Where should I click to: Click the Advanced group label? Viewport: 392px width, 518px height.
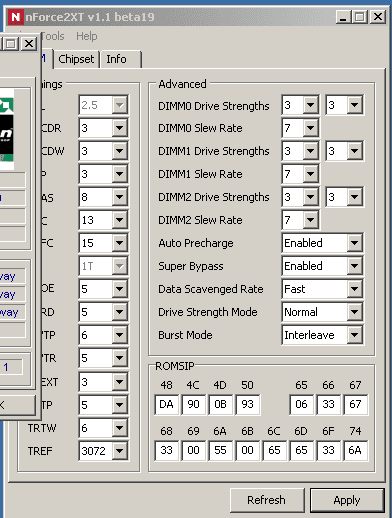click(x=182, y=84)
